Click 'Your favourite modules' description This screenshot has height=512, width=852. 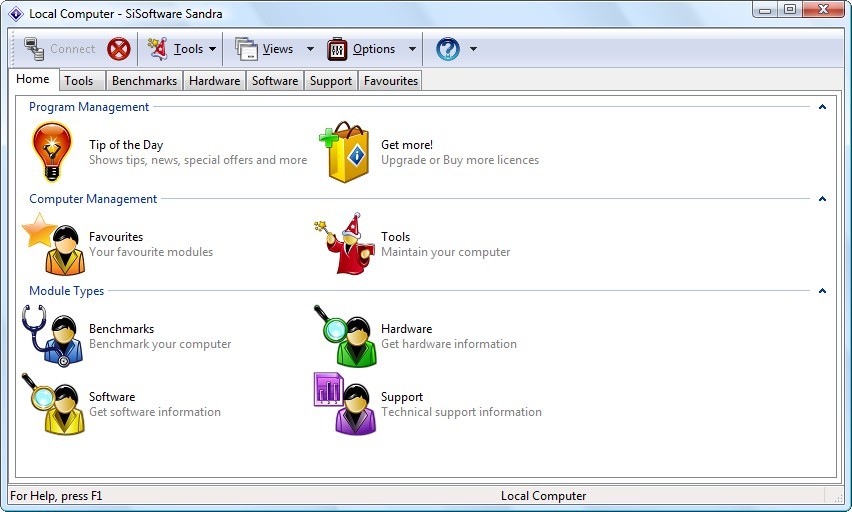[x=151, y=252]
